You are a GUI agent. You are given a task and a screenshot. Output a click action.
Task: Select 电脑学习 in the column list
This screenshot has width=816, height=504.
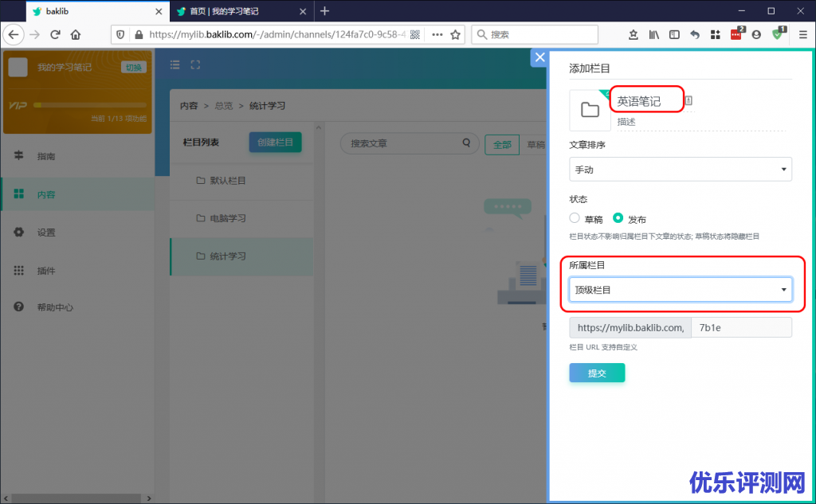227,218
